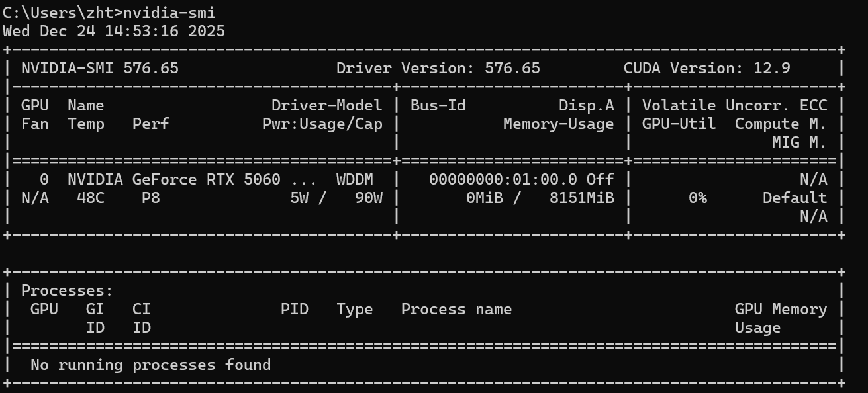Viewport: 868px width, 393px height.
Task: Click the Processes: section title
Action: [x=68, y=290]
